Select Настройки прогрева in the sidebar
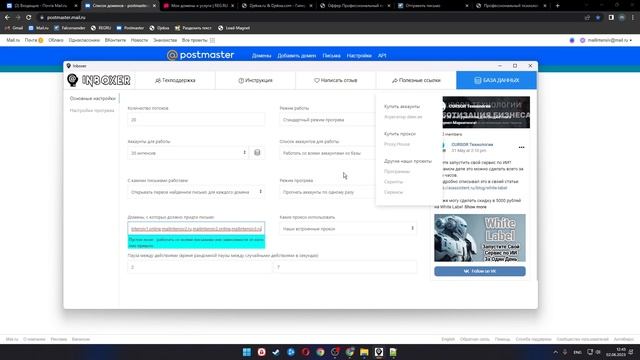 pyautogui.click(x=92, y=111)
